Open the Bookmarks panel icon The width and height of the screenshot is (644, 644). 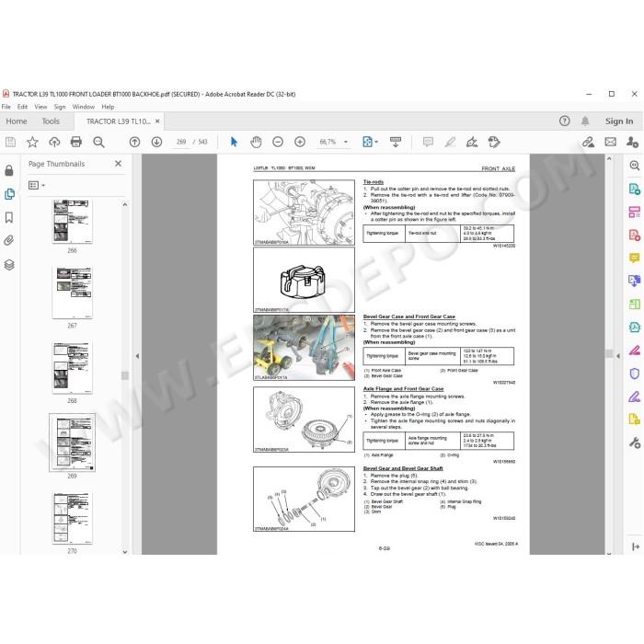9,217
